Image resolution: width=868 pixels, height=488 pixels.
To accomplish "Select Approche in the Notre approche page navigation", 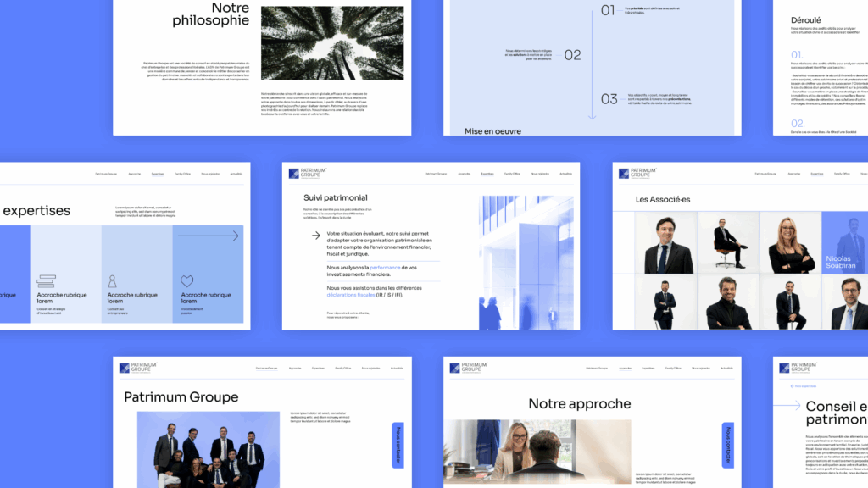I will [x=625, y=368].
